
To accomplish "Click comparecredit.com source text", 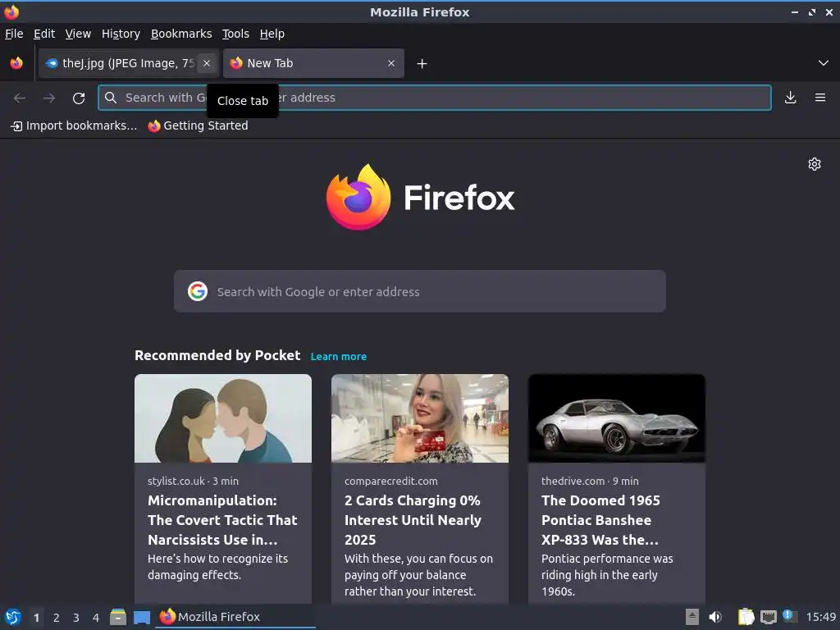I will pos(391,481).
